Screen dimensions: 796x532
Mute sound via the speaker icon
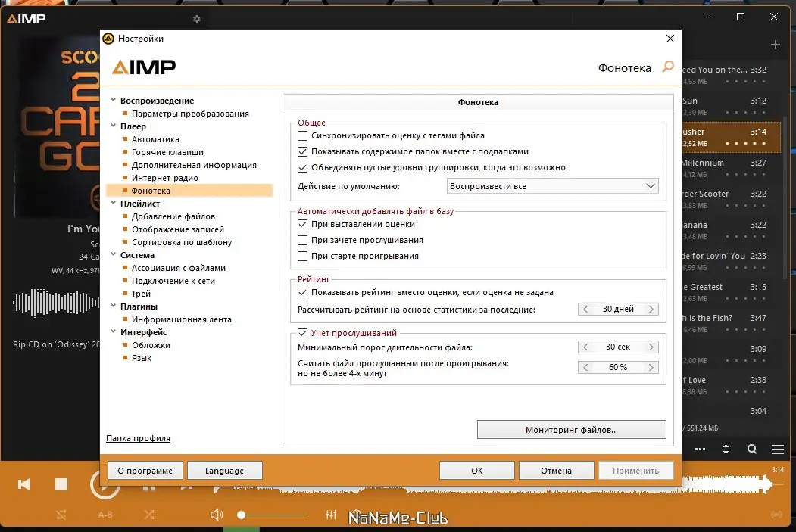click(x=217, y=514)
